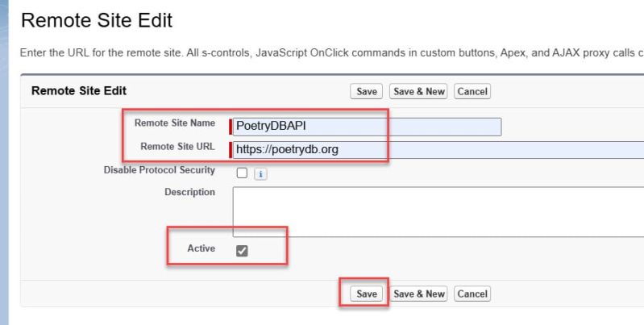Image resolution: width=644 pixels, height=325 pixels.
Task: Uncheck the Active checkbox
Action: (x=242, y=251)
